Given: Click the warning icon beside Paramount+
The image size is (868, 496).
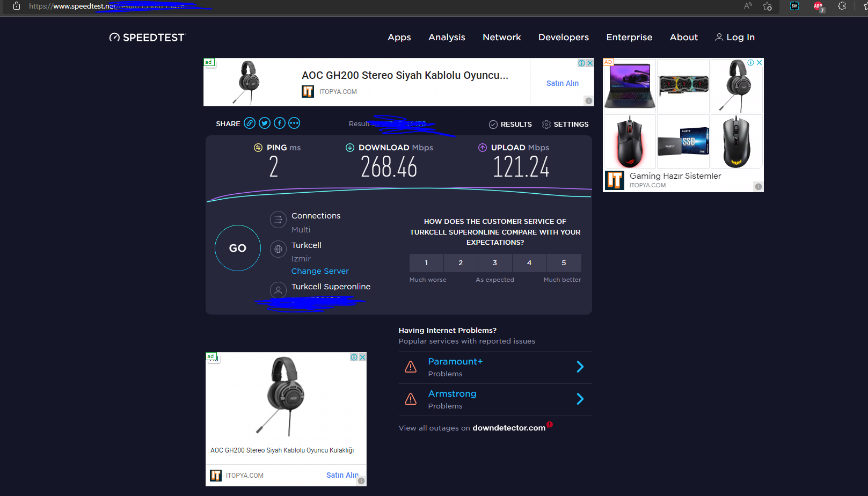Looking at the screenshot, I should [x=411, y=367].
